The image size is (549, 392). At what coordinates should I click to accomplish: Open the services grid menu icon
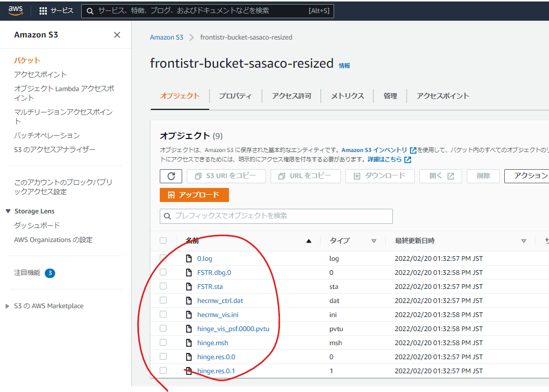(43, 11)
